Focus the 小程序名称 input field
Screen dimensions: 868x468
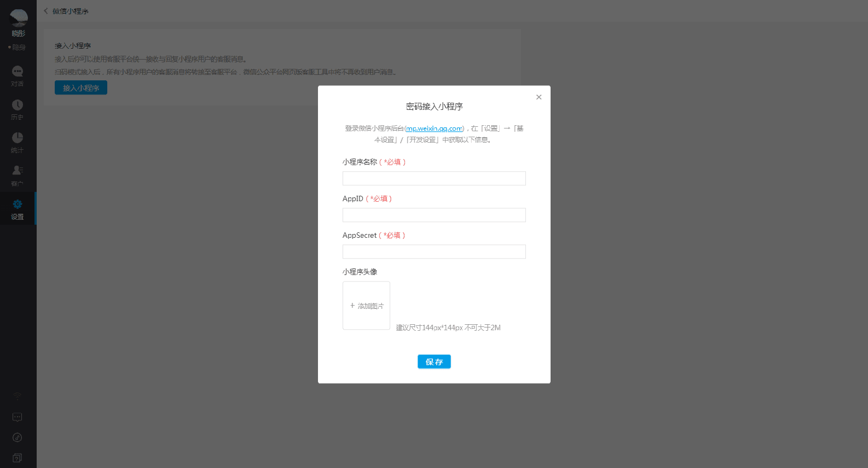coord(434,178)
